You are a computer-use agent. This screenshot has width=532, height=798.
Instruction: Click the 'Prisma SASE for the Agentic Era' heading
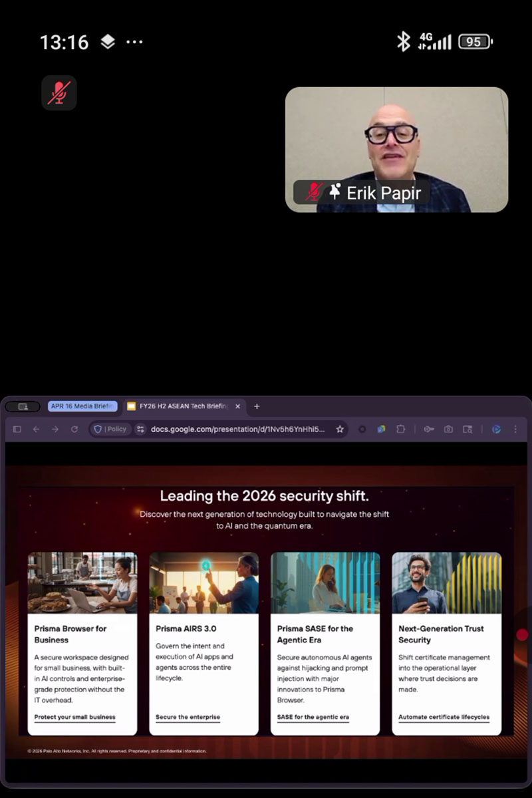point(315,634)
